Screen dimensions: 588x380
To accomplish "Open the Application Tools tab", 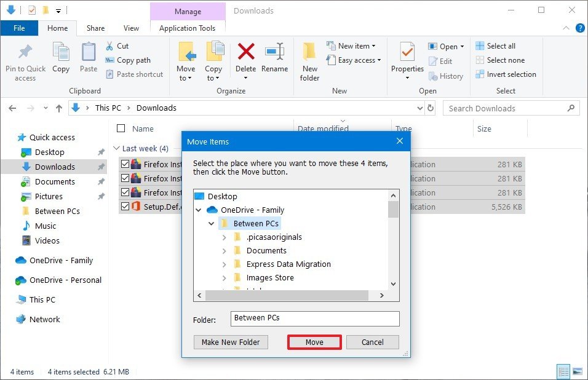I will click(187, 28).
